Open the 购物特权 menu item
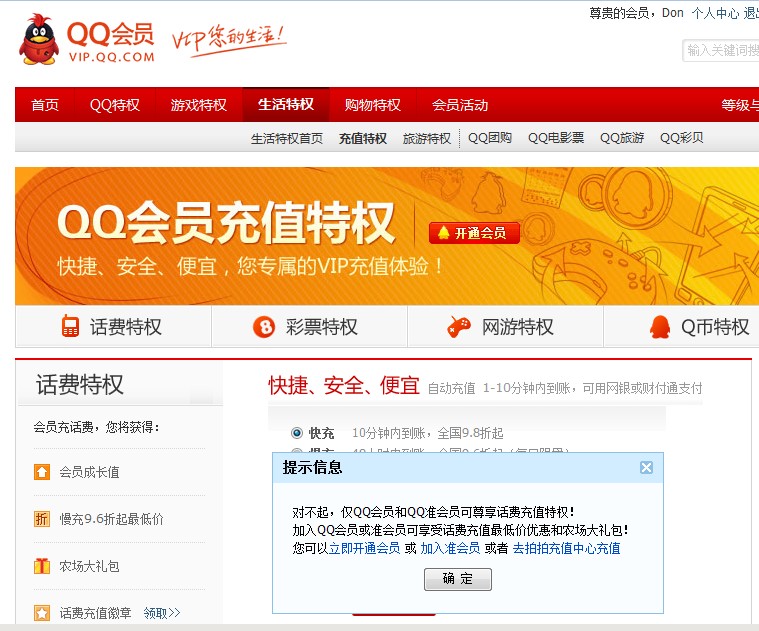 (x=373, y=105)
